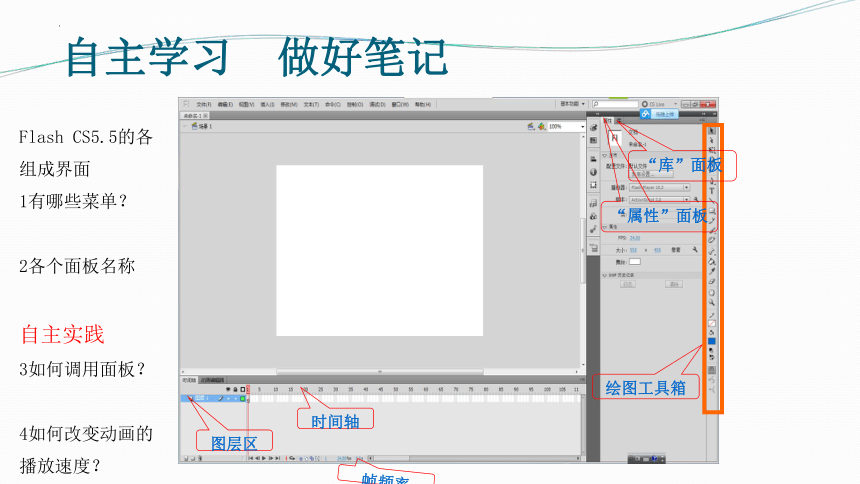
Task: Select the Hand tool
Action: [x=711, y=292]
